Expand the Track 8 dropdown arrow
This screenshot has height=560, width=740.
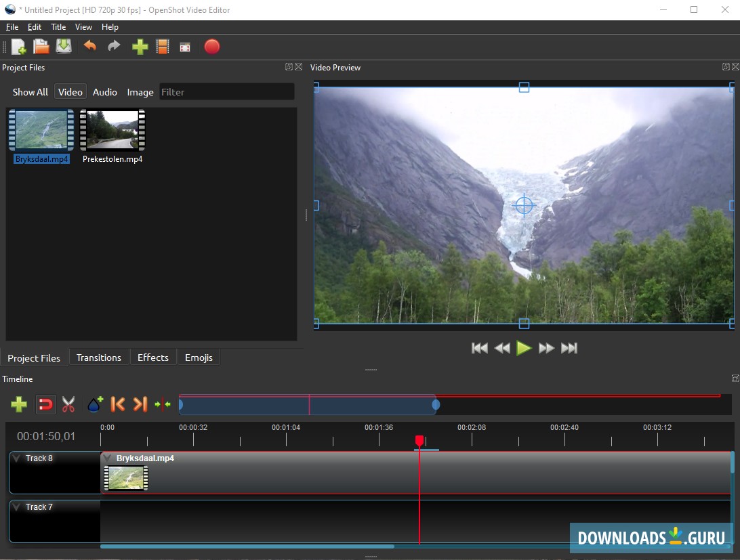point(17,458)
